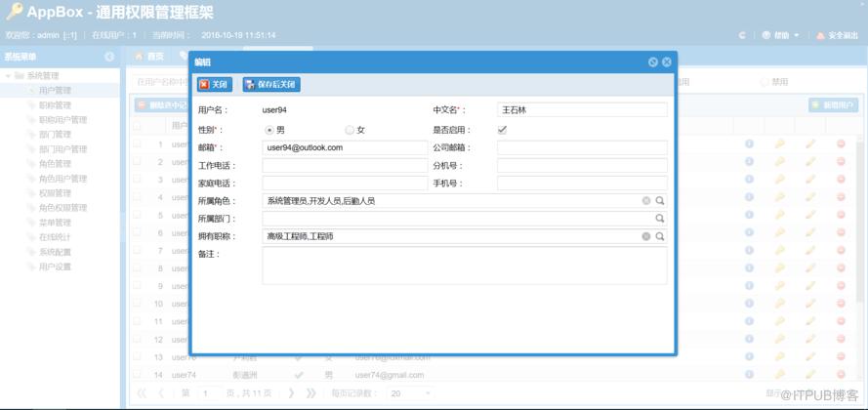Focus the 分机号 input field
The height and width of the screenshot is (410, 868).
[x=582, y=165]
